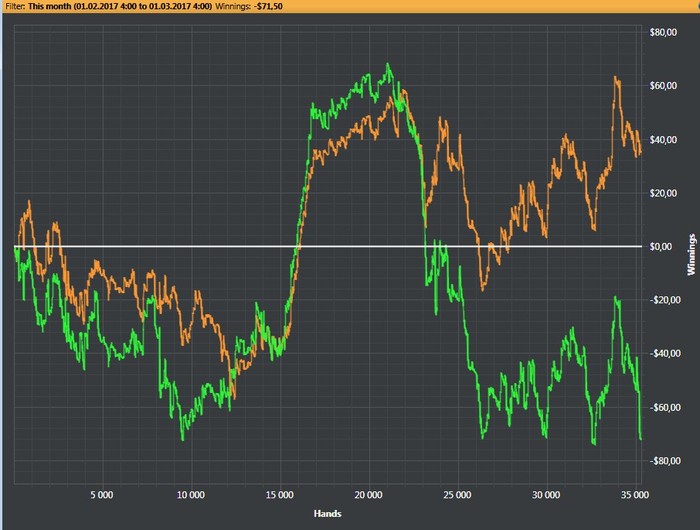Click the rotated 'Winnings' y-axis title

coord(691,255)
